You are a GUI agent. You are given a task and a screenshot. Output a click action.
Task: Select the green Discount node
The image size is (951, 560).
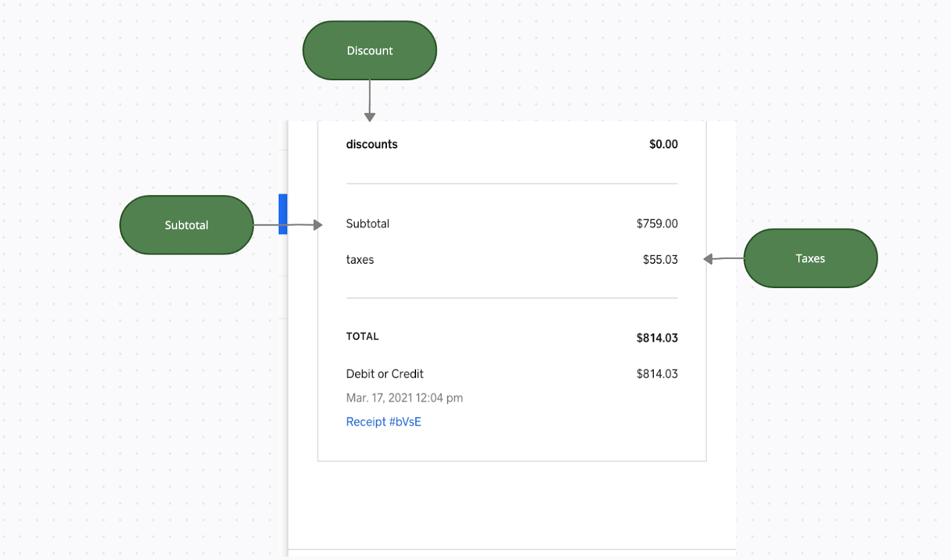369,50
